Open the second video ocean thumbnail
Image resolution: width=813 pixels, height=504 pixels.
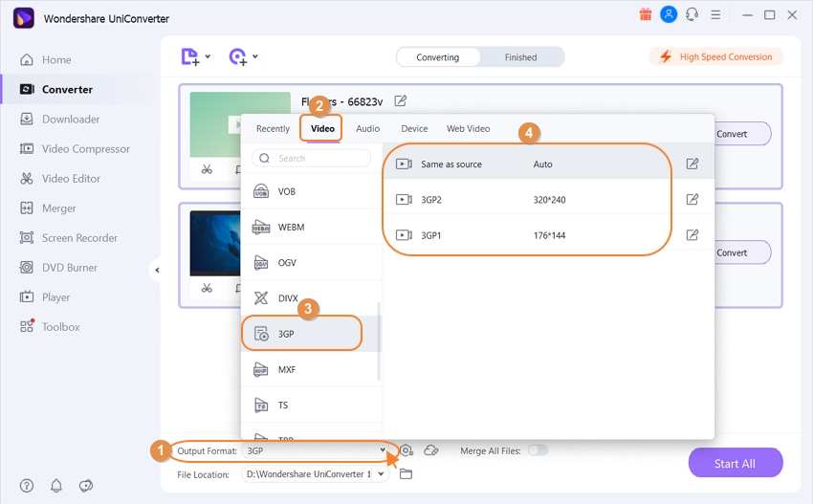coord(215,243)
